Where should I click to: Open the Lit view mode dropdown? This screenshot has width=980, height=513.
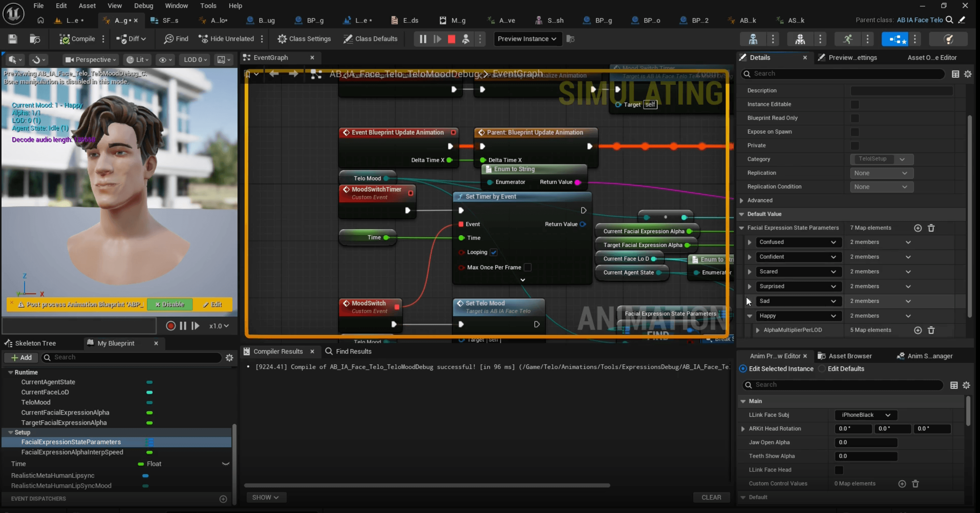(137, 60)
